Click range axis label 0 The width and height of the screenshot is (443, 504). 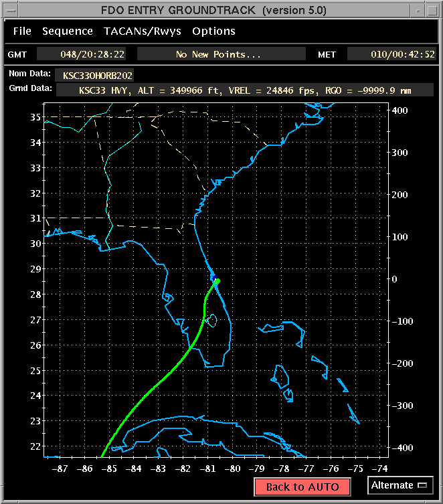(x=395, y=279)
